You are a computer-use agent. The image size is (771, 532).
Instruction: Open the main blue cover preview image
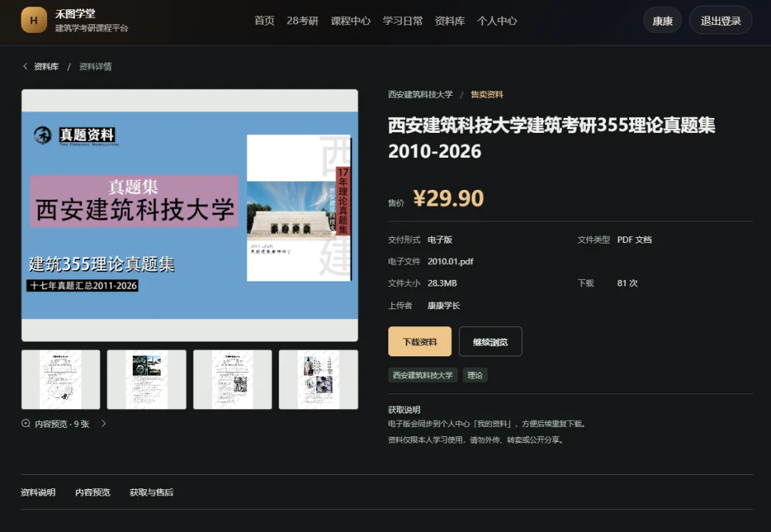pyautogui.click(x=190, y=216)
